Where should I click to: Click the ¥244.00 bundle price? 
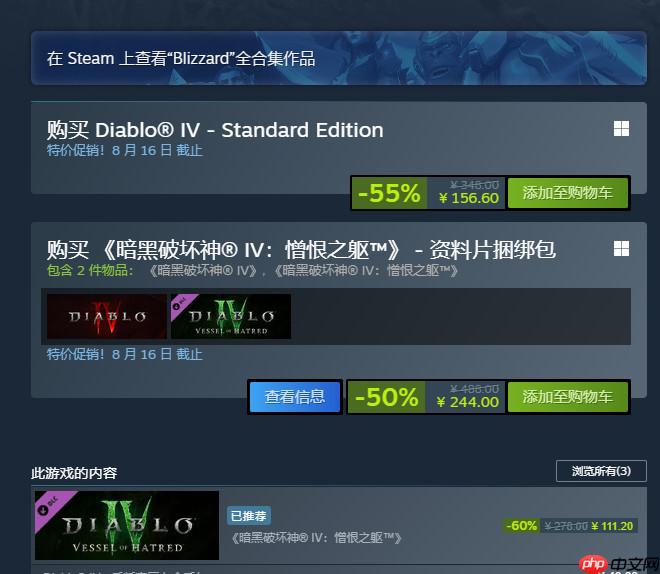(468, 402)
